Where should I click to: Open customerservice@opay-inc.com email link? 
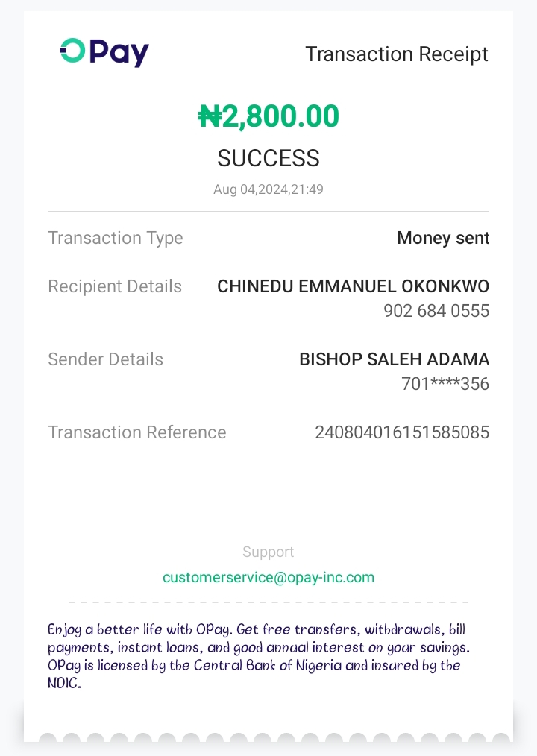pyautogui.click(x=268, y=577)
